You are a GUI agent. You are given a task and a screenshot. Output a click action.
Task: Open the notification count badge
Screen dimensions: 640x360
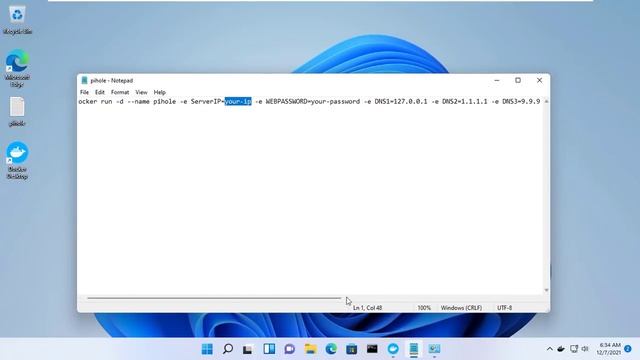(x=628, y=349)
